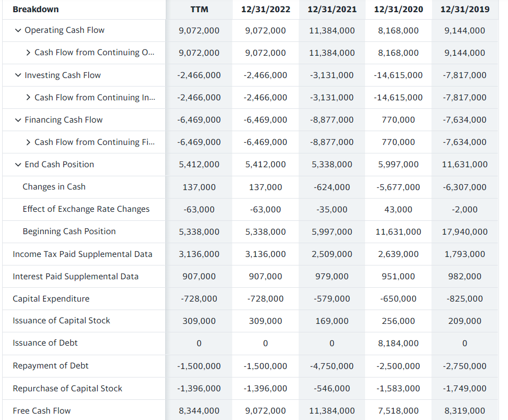The image size is (508, 420).
Task: Expand Cash Flow from Continuing In... row
Action: click(x=28, y=97)
